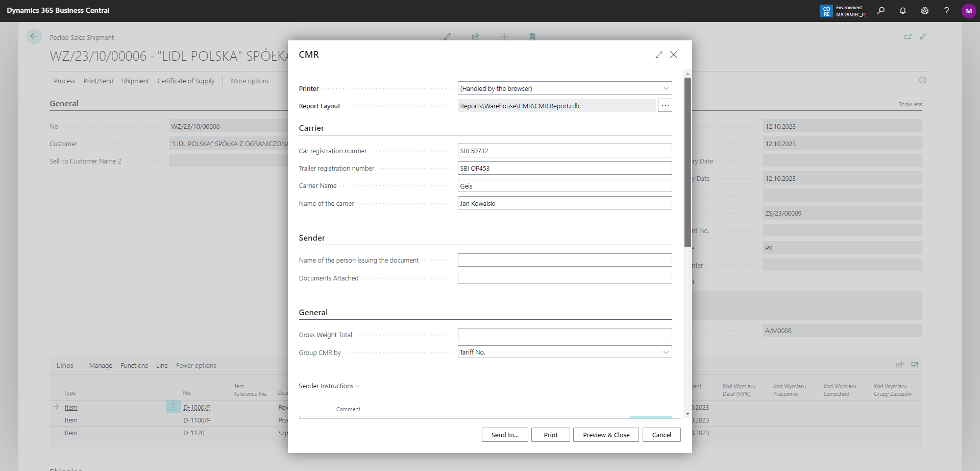The height and width of the screenshot is (471, 980).
Task: Open row options for item D-1000/P
Action: point(173,407)
